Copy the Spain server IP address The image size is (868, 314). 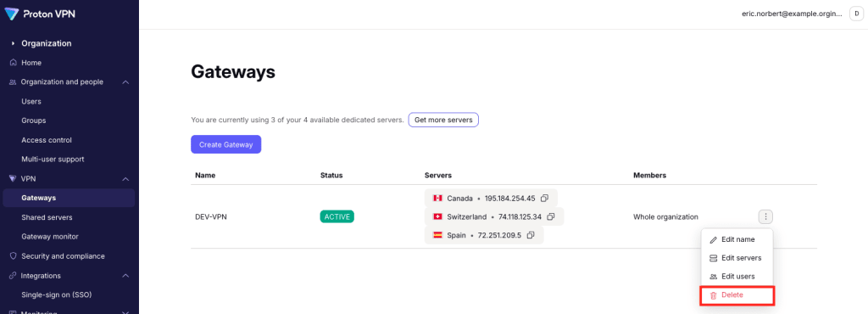pos(531,235)
